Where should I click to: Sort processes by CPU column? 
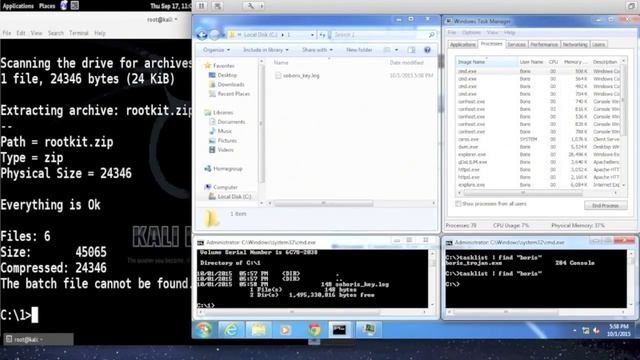pos(553,62)
